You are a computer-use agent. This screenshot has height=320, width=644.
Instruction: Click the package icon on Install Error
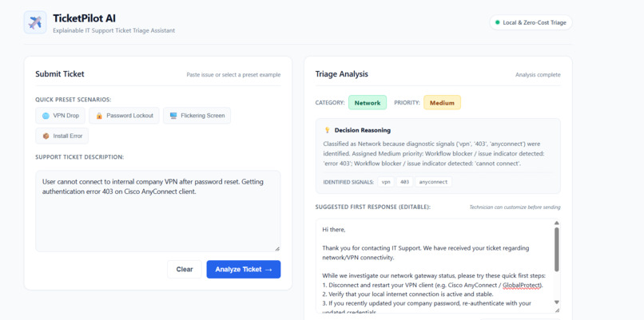46,136
